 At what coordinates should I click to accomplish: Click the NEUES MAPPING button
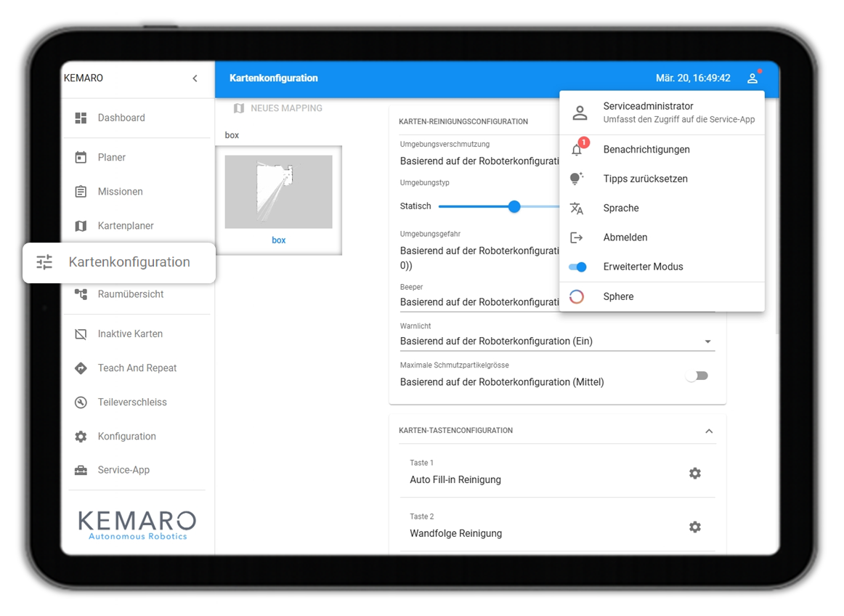(278, 108)
